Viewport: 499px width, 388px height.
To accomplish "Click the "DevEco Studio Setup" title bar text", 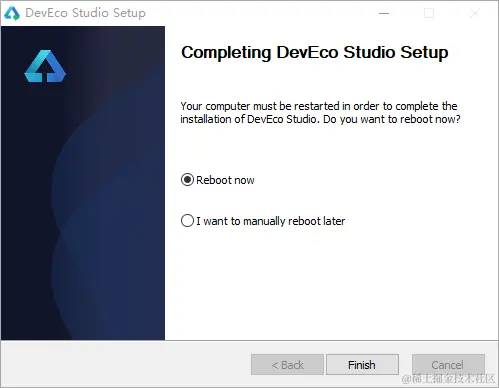I will pyautogui.click(x=86, y=13).
